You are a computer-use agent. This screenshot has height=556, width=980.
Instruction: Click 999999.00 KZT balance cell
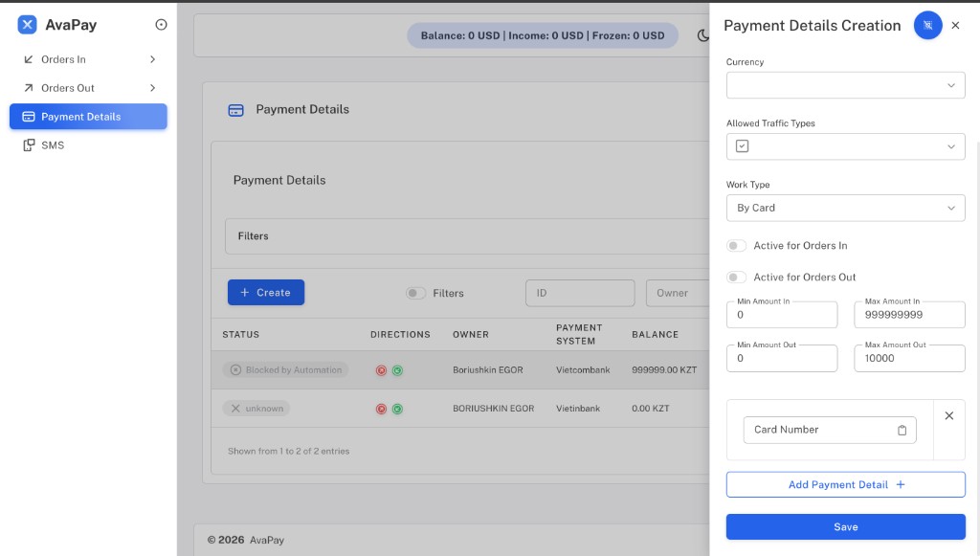pos(664,370)
